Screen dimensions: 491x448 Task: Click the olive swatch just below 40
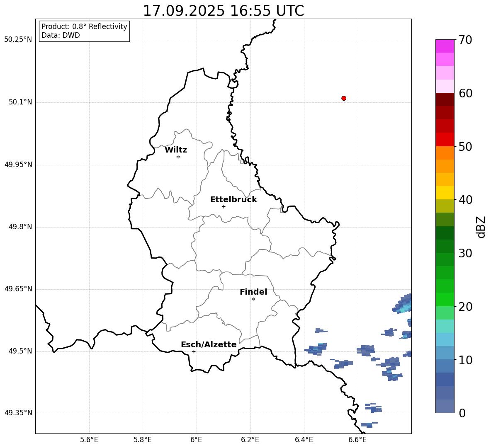(x=445, y=206)
